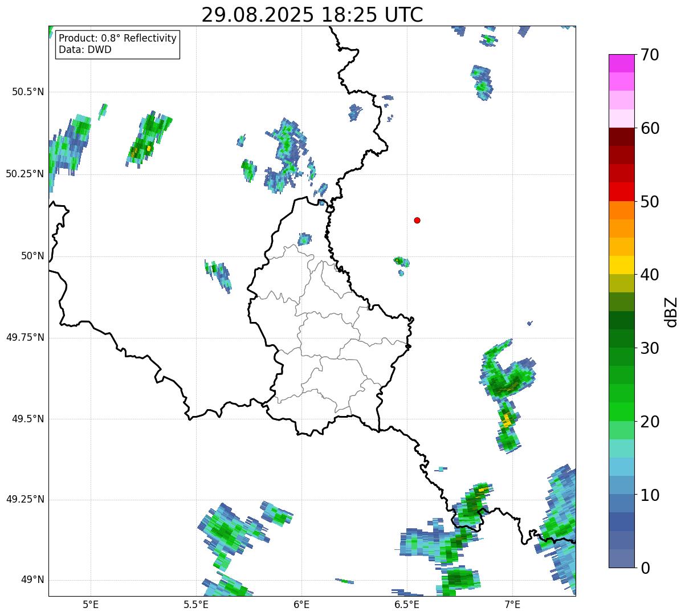Click the colorbar tick label 50

(650, 202)
